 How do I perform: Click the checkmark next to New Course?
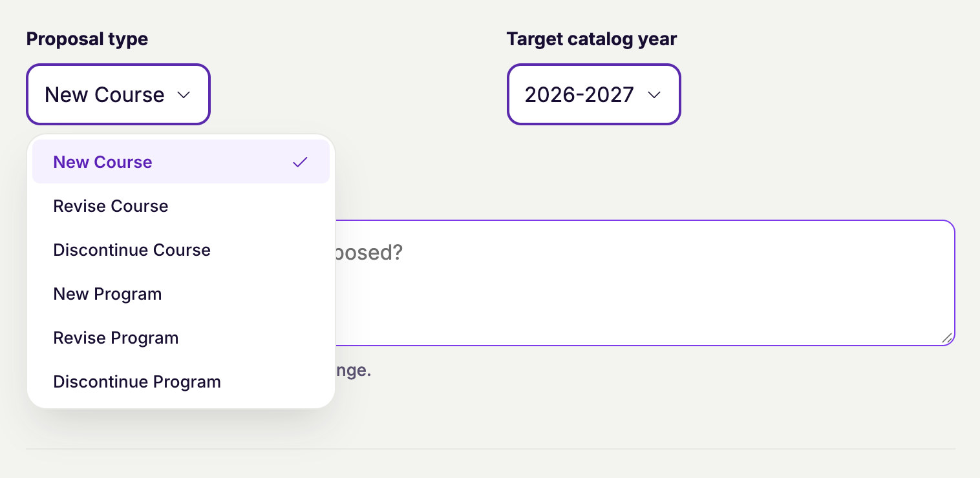(300, 162)
